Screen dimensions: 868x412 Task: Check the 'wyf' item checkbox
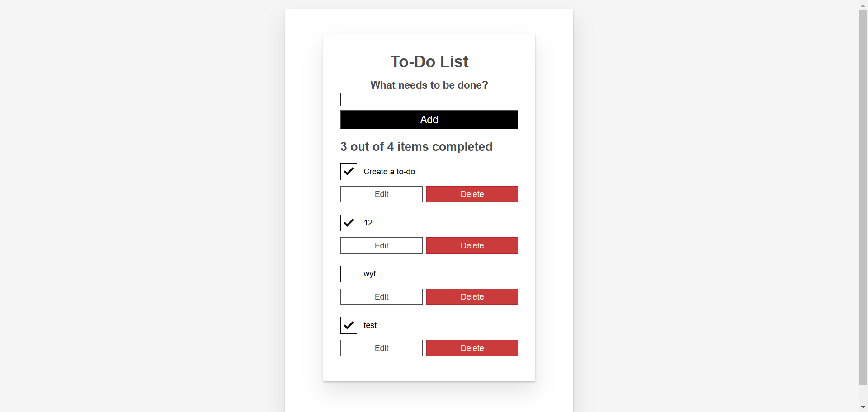click(x=349, y=274)
